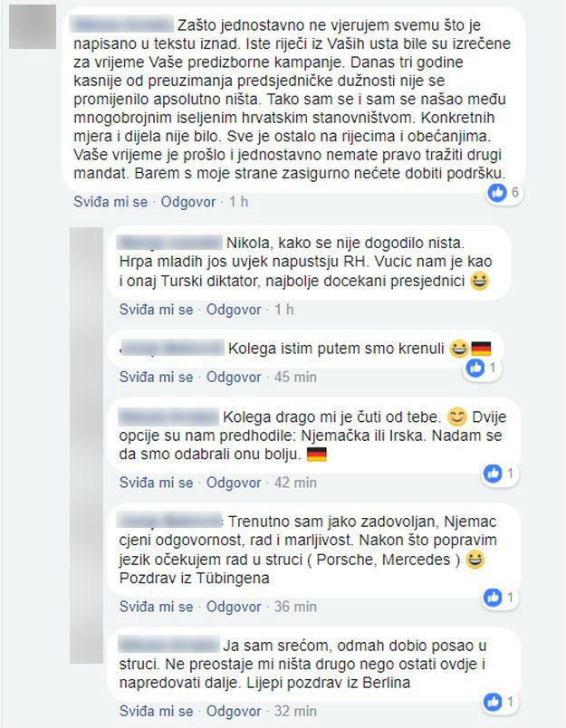Click the like reaction icon showing 6 likes

497,192
